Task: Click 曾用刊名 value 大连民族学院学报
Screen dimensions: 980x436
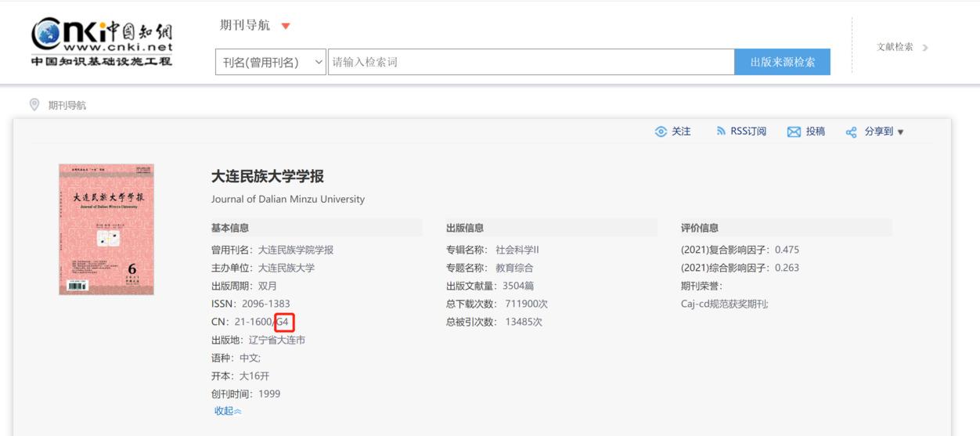Action: pyautogui.click(x=296, y=250)
